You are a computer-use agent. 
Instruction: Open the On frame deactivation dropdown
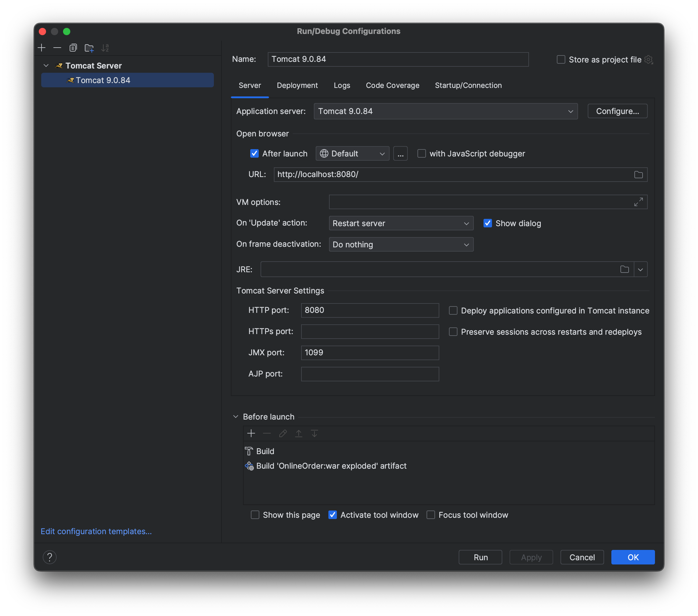pos(401,244)
